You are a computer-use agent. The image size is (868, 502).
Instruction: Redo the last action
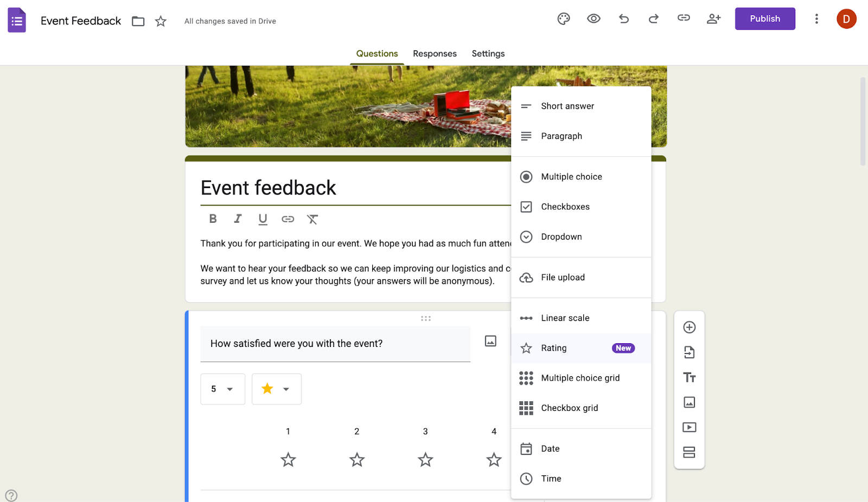tap(653, 18)
